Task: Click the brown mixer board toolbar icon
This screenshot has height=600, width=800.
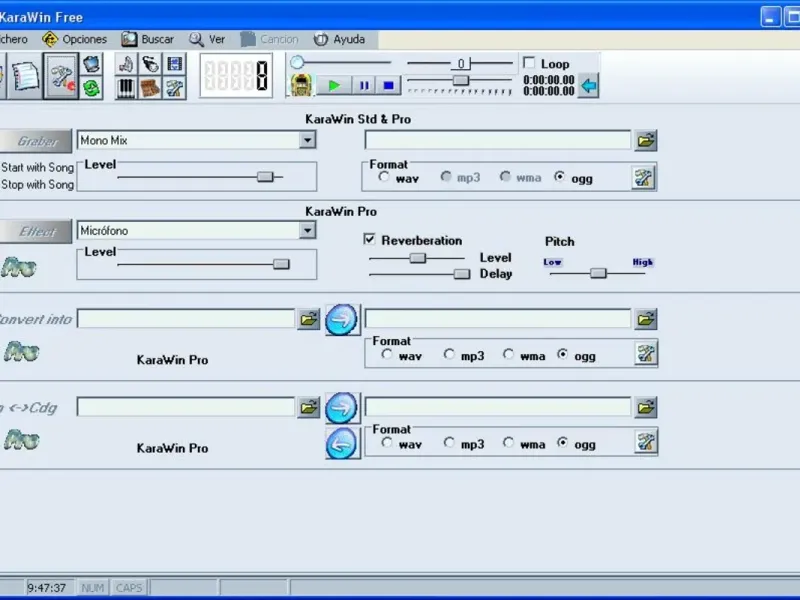Action: (x=150, y=88)
